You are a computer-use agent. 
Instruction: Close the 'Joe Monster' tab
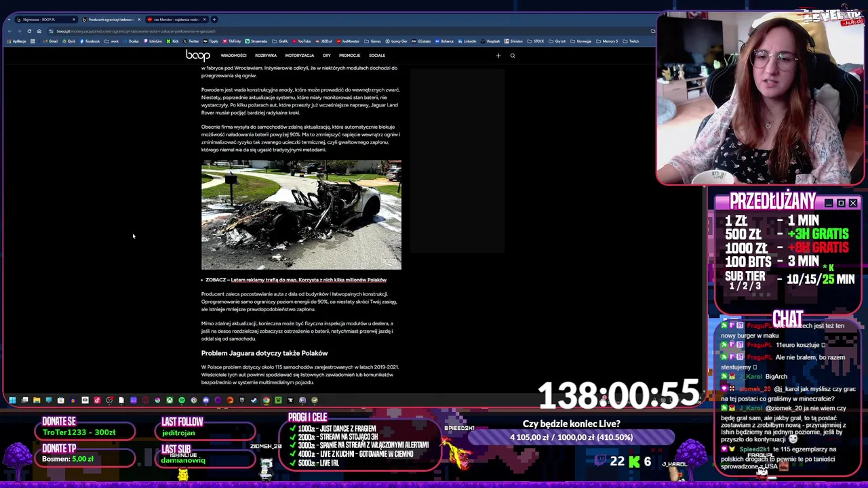pos(204,20)
